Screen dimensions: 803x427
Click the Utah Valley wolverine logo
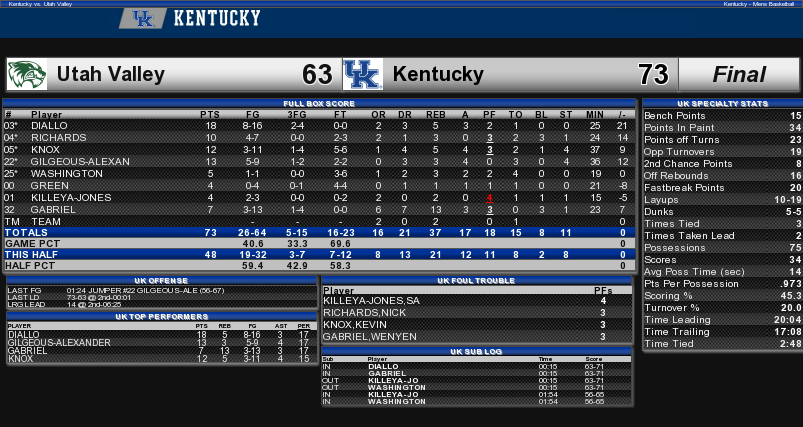click(27, 75)
